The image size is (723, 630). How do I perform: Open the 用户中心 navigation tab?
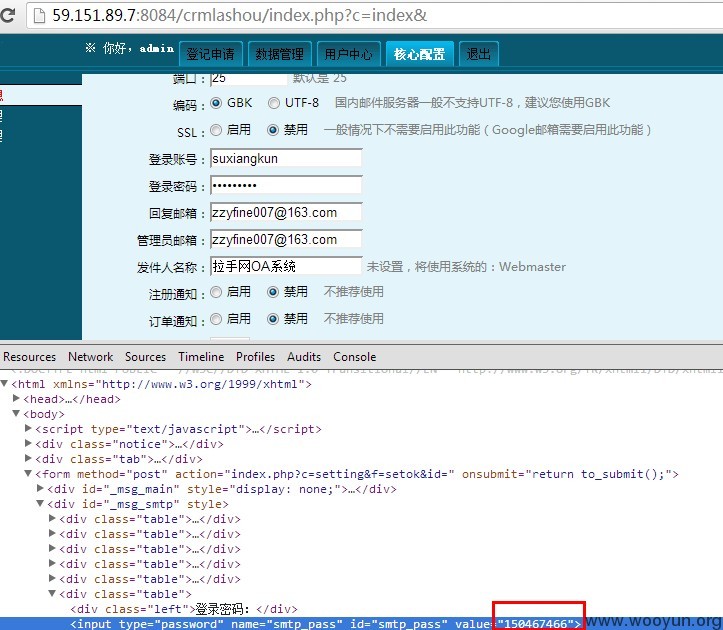click(349, 54)
